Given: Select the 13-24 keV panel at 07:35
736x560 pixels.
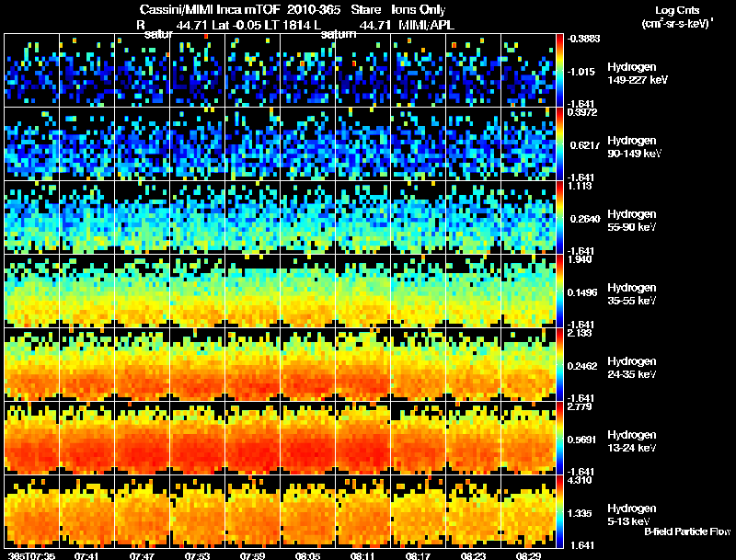Looking at the screenshot, I should tap(32, 438).
